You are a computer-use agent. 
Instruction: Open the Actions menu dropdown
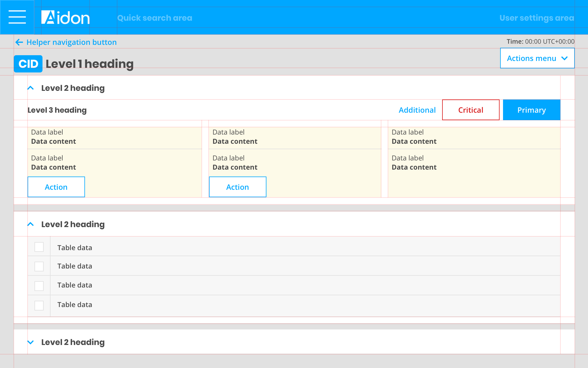(x=537, y=58)
